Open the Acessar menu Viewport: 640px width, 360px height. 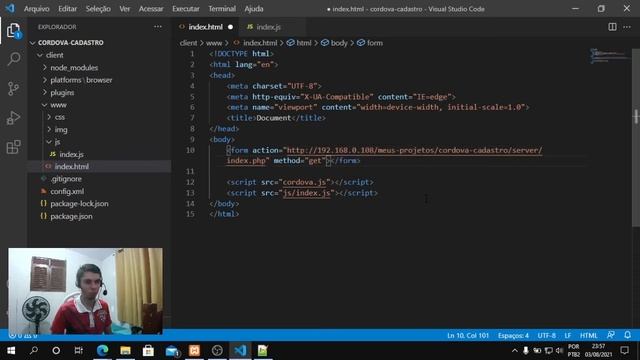coord(151,9)
